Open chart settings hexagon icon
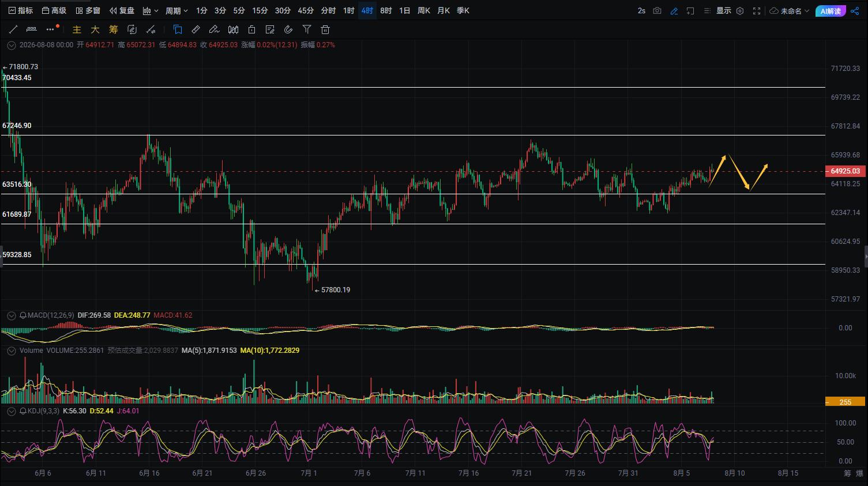The width and height of the screenshot is (868, 486). click(x=740, y=10)
